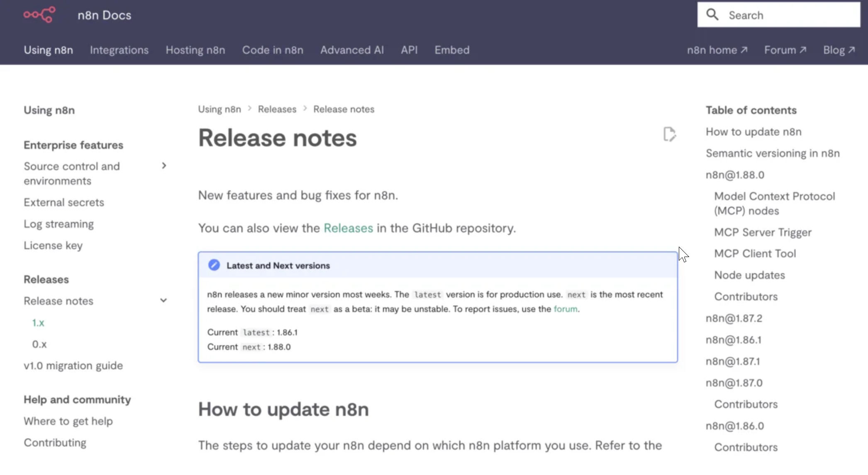
Task: Click Using n8n breadcrumb
Action: pyautogui.click(x=219, y=109)
